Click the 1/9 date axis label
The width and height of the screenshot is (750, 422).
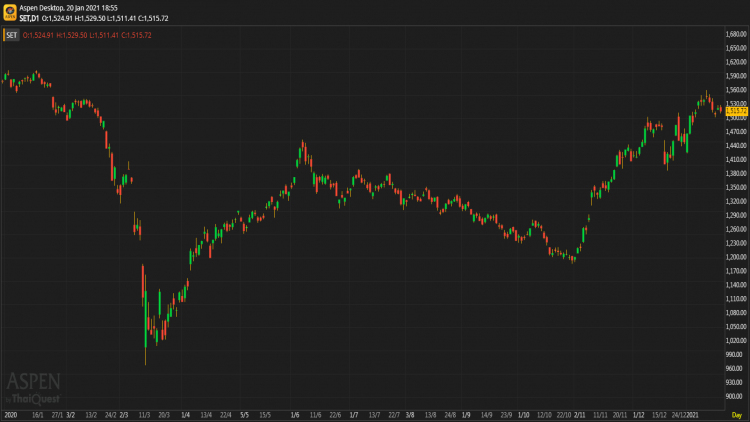[466, 415]
